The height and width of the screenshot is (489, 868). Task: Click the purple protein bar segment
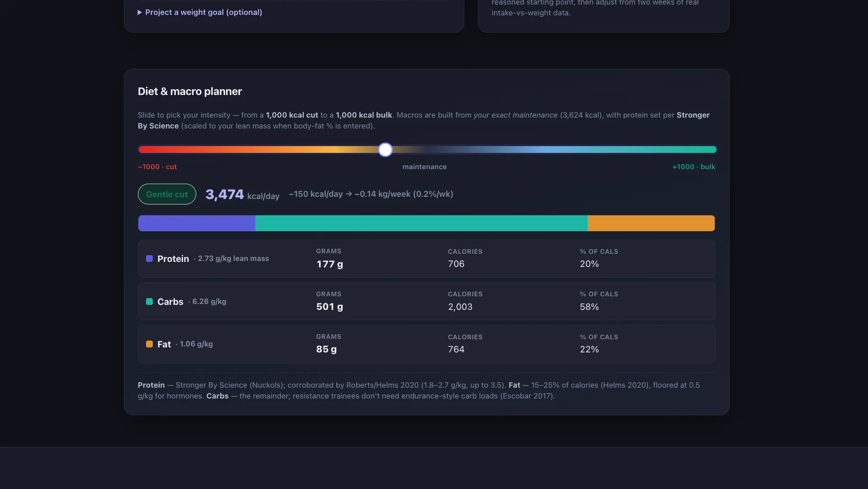[197, 223]
